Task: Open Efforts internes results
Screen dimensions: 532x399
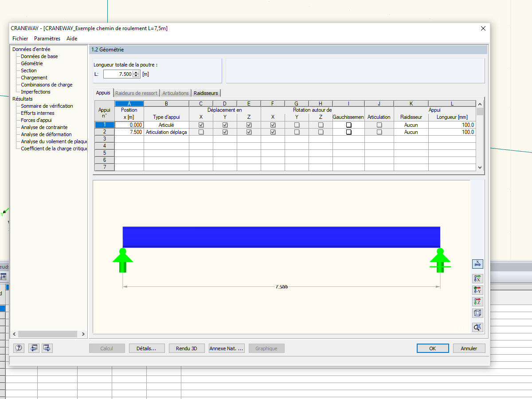Action: point(38,113)
